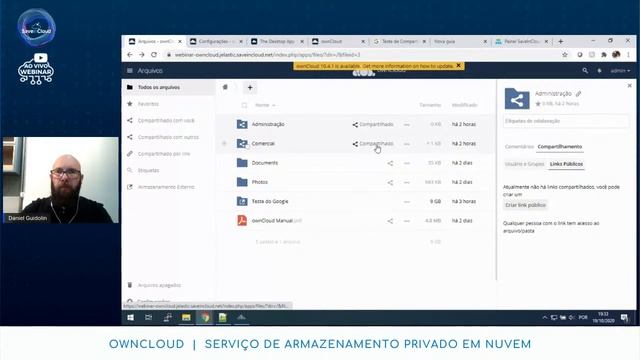The image size is (640, 360).
Task: Open more actions menu for Photos row
Action: click(x=407, y=182)
